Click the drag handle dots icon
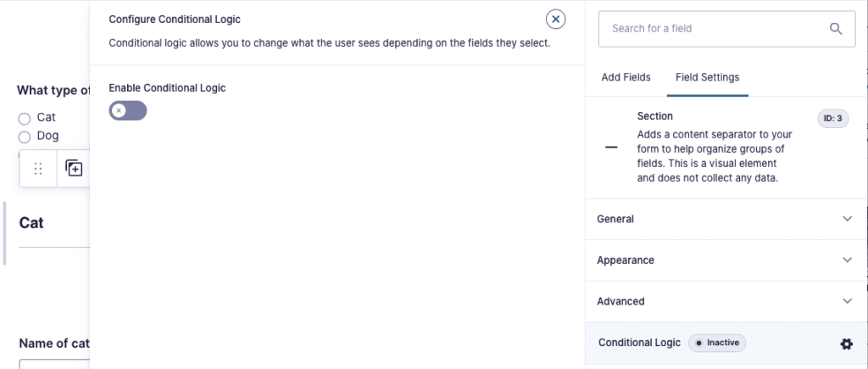The image size is (868, 369). tap(38, 169)
